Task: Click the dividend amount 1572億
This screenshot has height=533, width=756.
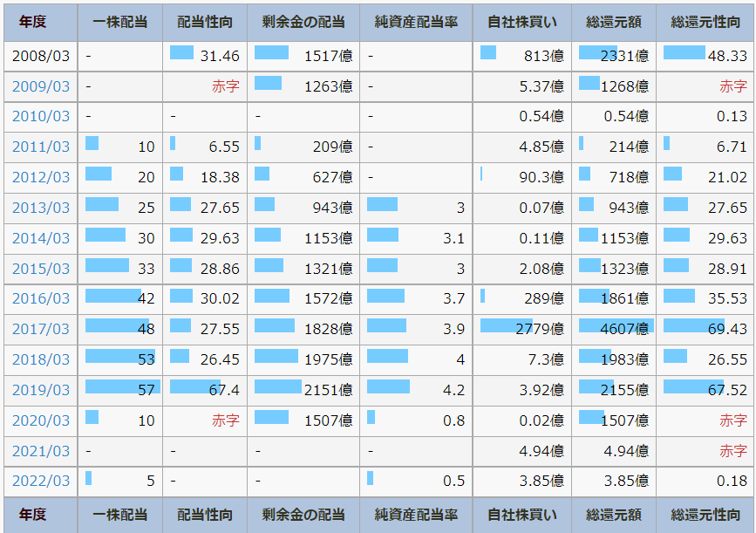Action: point(329,298)
